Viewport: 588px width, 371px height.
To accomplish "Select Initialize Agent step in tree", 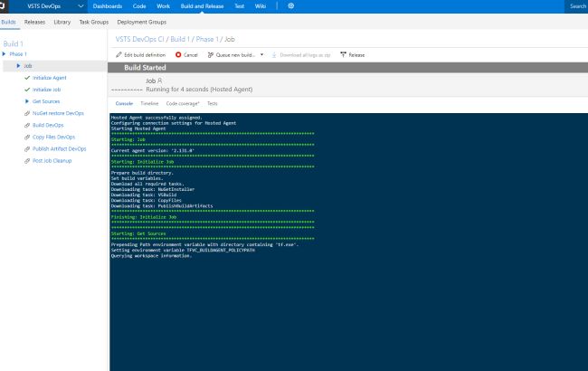I will click(49, 78).
